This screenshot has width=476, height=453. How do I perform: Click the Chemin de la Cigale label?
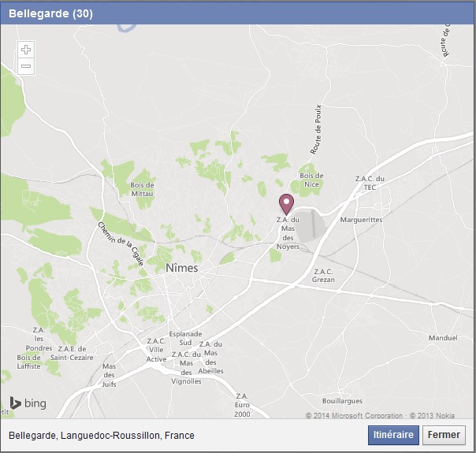(121, 244)
